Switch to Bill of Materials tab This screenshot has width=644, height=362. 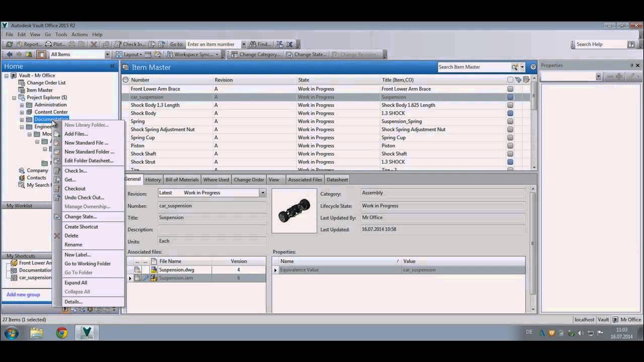pyautogui.click(x=182, y=179)
